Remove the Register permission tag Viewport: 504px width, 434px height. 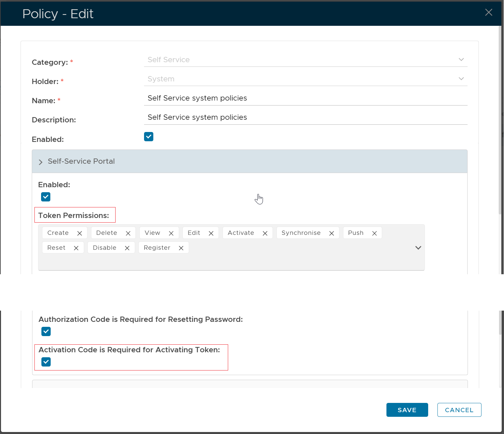pyautogui.click(x=181, y=248)
